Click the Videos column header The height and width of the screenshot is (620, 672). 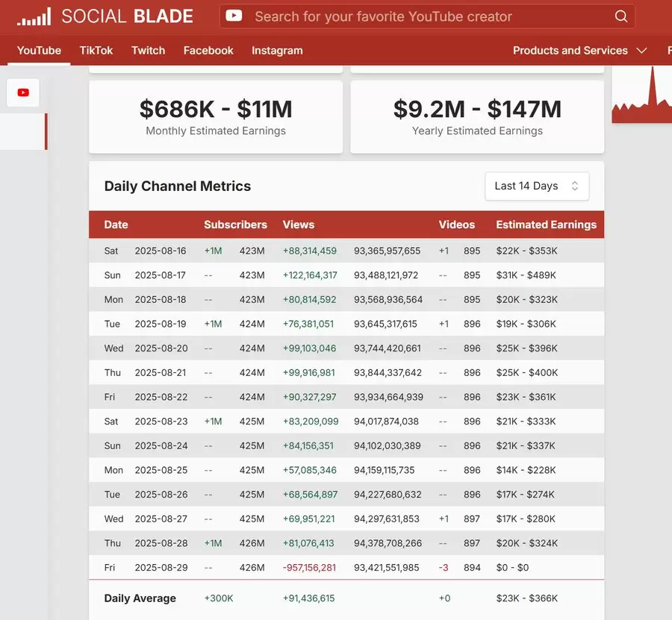click(x=456, y=225)
